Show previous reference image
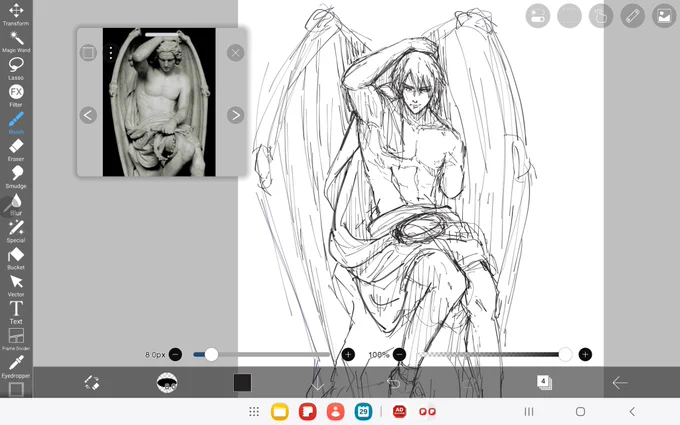 click(88, 115)
